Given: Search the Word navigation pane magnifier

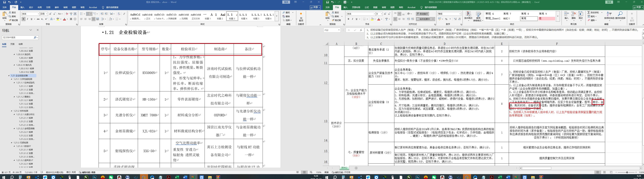Looking at the screenshot, I should [35, 37].
